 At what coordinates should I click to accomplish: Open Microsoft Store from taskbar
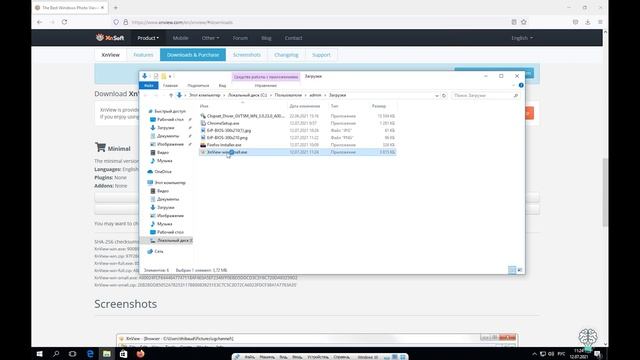(x=123, y=354)
